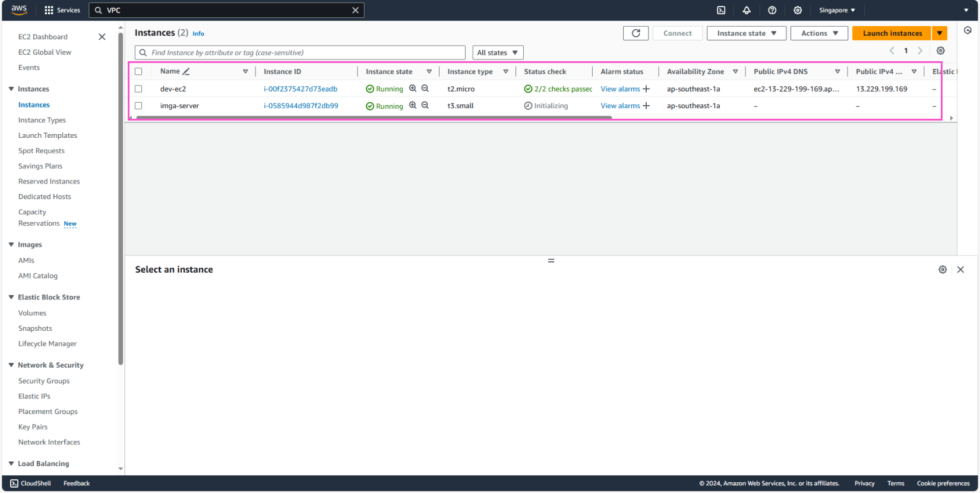Zoom in filter on imga-server Running state
The image size is (980, 493).
(x=413, y=105)
